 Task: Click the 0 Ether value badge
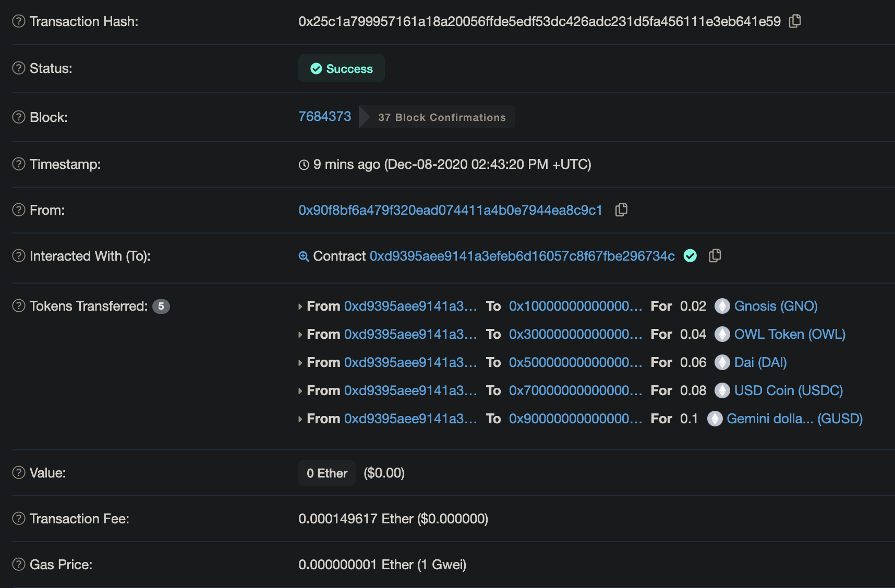[x=327, y=473]
